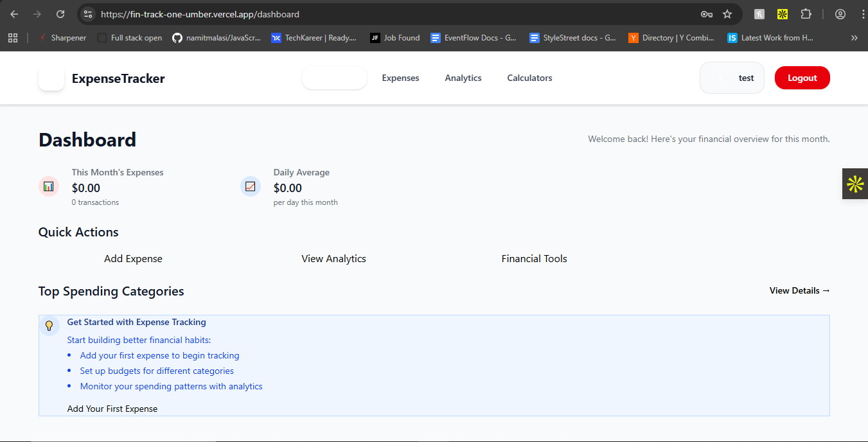Click the per day this month text
This screenshot has height=442, width=868.
click(x=305, y=202)
